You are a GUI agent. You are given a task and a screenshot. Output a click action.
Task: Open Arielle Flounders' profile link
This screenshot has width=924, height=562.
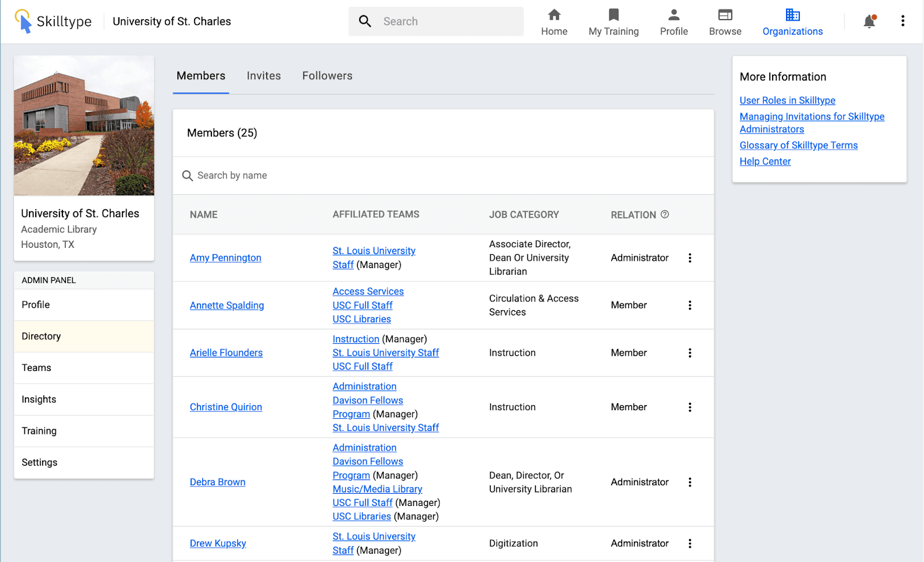point(226,353)
